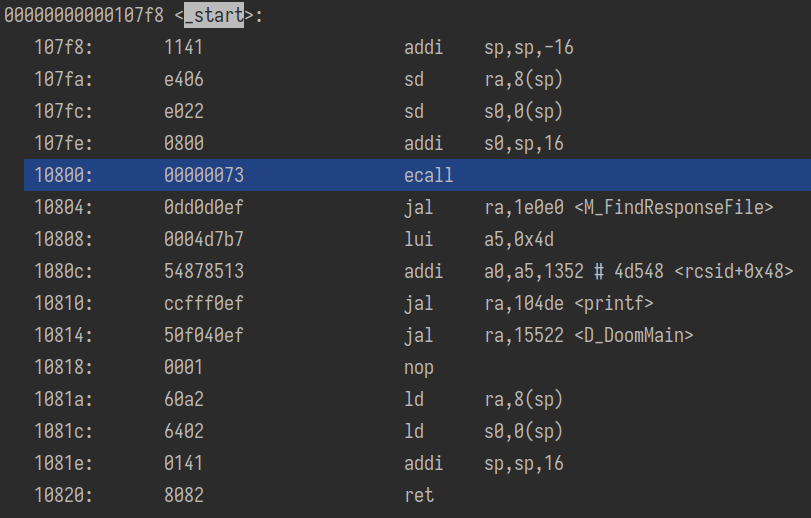Viewport: 811px width, 518px height.
Task: Click the M_FindResponseFile symbol reference
Action: coord(674,207)
